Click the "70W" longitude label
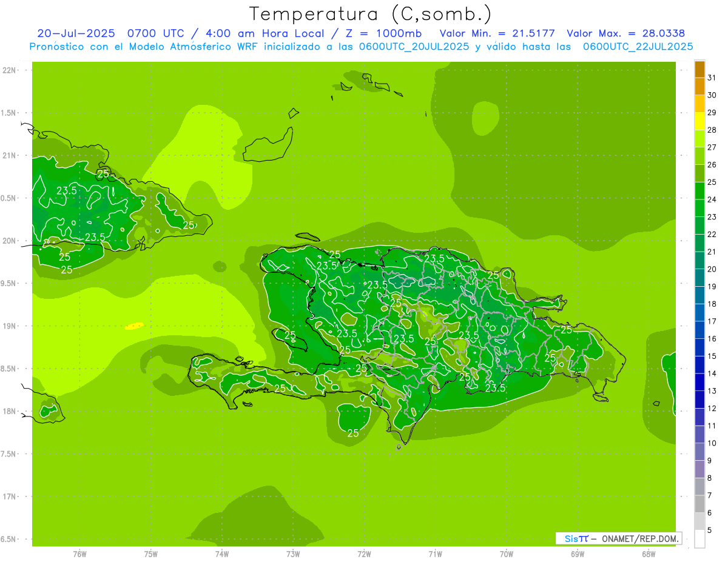Screen dimensions: 728x562 (x=507, y=554)
